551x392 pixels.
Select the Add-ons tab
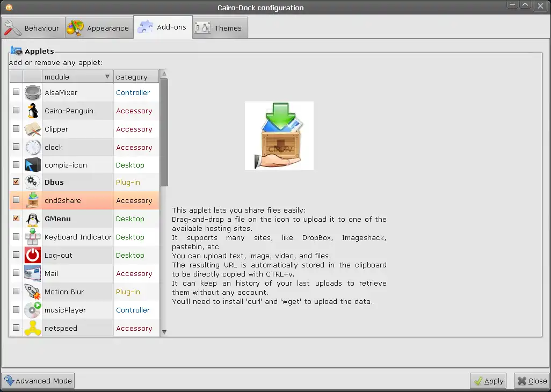[163, 27]
